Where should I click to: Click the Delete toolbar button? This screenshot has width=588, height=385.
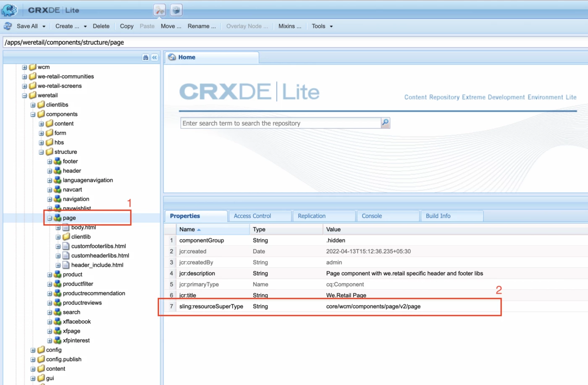101,26
